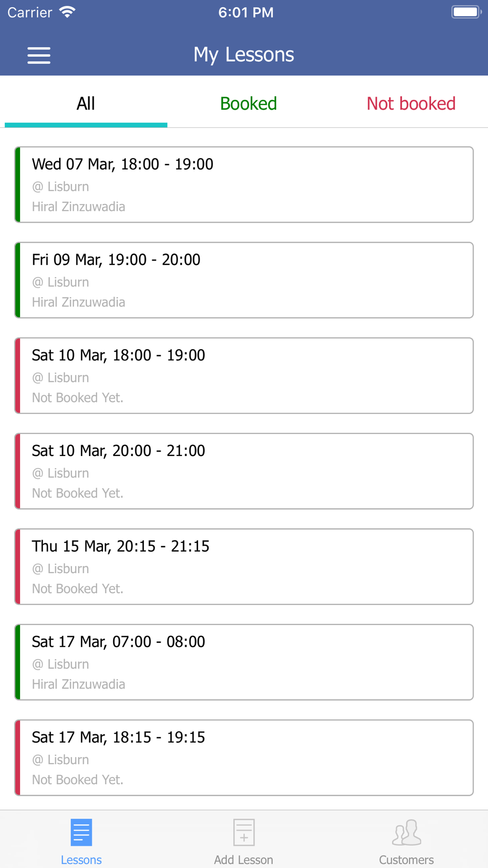This screenshot has height=868, width=488.
Task: Switch to the All tab
Action: coord(86,103)
